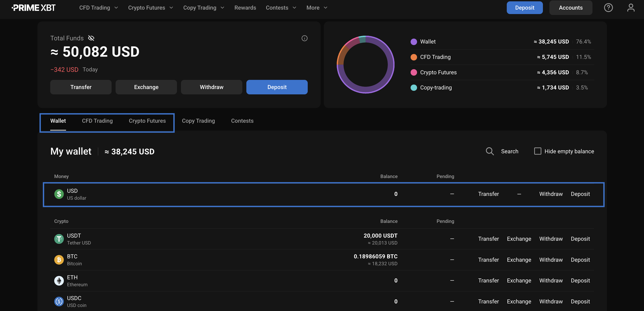The height and width of the screenshot is (311, 644).
Task: Click Withdraw in the BTC row
Action: (x=551, y=260)
